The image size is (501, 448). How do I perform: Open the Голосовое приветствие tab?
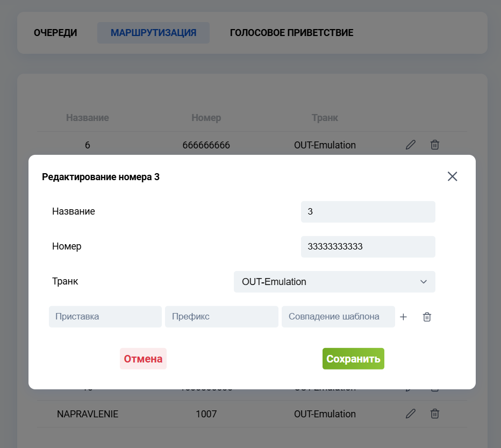pyautogui.click(x=291, y=33)
